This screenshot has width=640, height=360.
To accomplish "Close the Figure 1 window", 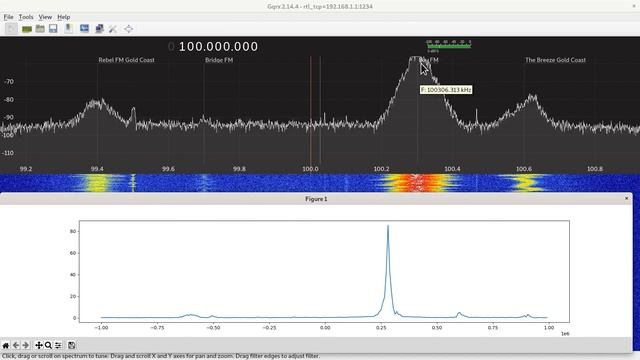I will (627, 198).
